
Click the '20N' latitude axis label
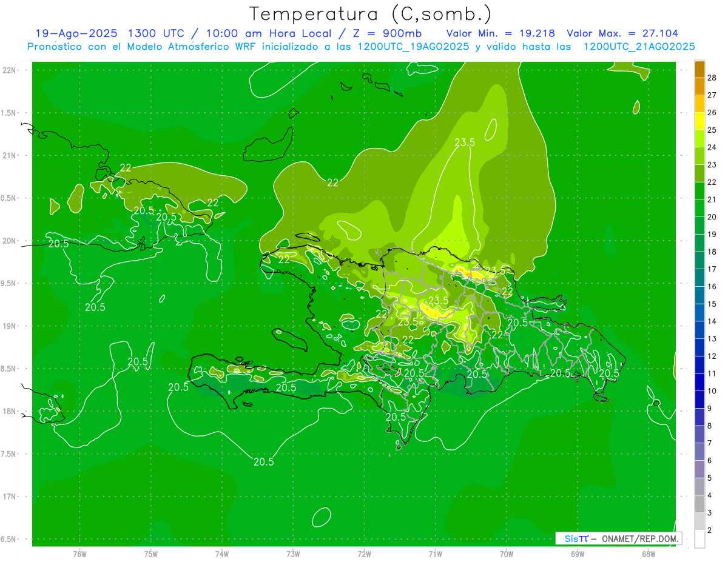(x=9, y=241)
